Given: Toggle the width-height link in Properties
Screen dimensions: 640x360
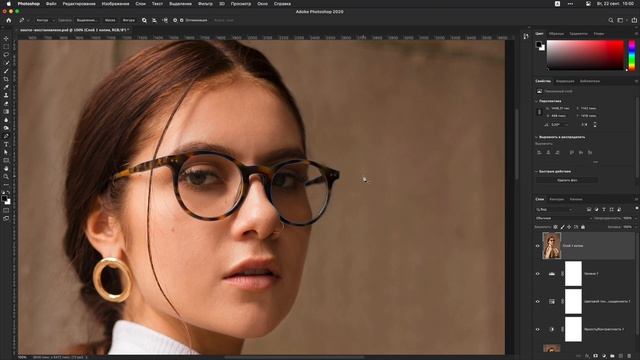Looking at the screenshot, I should (x=539, y=112).
